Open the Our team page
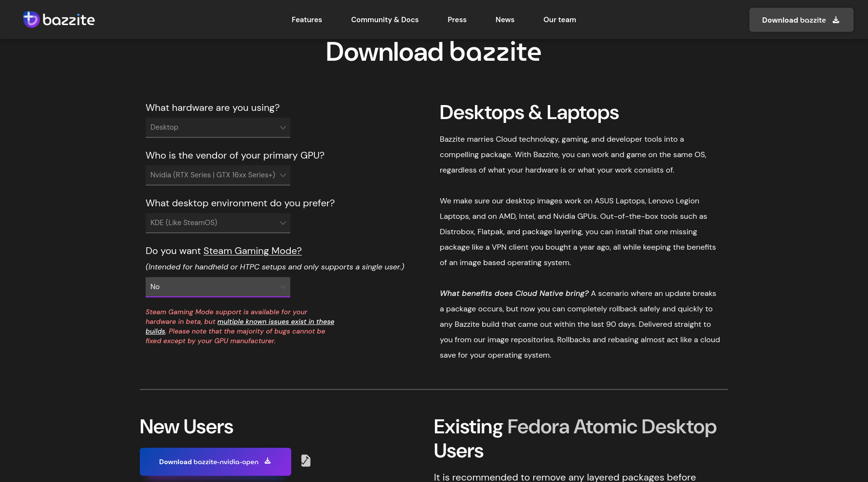This screenshot has width=868, height=482. 560,20
